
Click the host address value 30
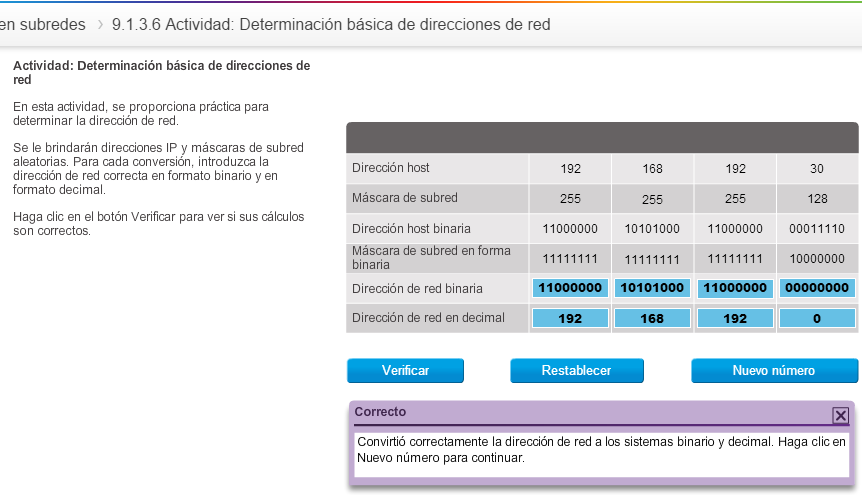817,169
